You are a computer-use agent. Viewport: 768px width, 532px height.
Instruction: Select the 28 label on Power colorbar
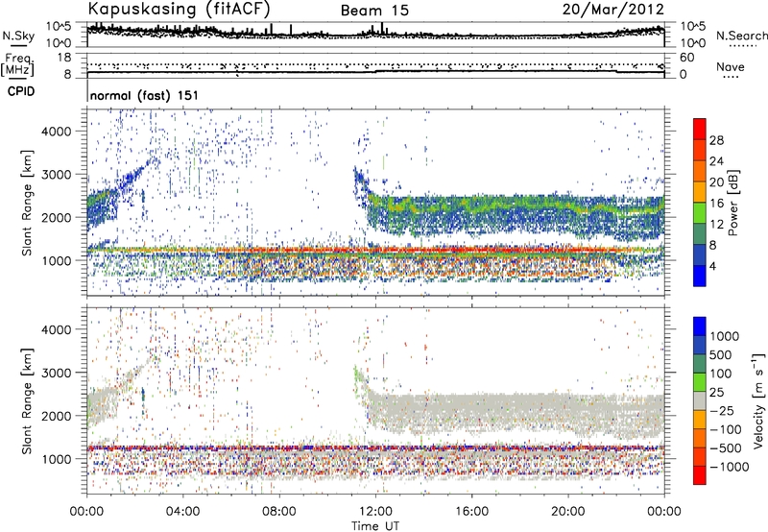click(x=716, y=140)
